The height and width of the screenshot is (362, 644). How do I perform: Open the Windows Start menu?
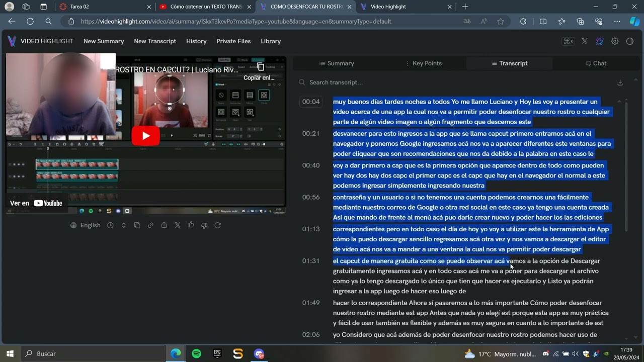(x=10, y=353)
